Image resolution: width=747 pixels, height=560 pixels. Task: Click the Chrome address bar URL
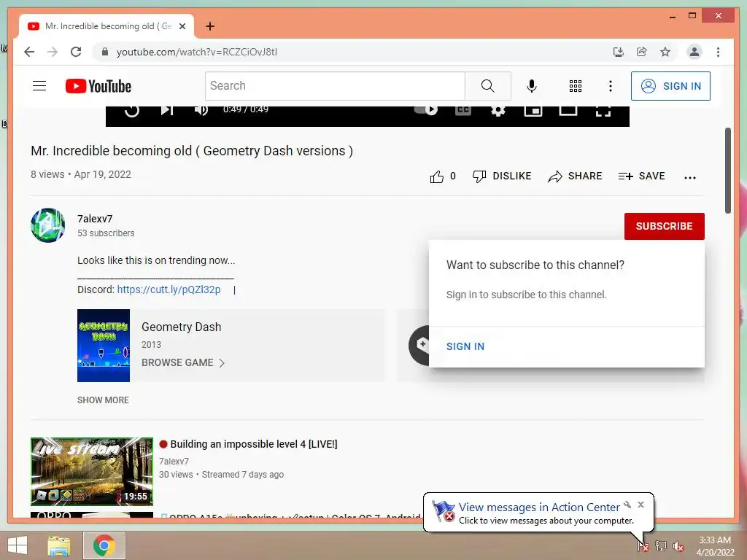tap(197, 52)
